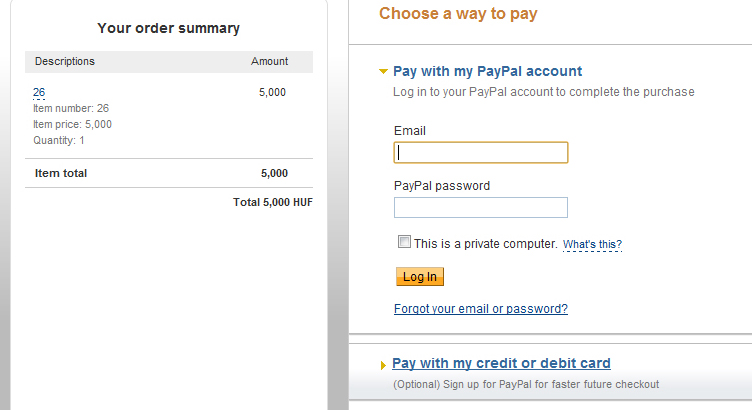
Task: Expand arrow beside Pay with credit or debit card
Action: click(x=383, y=365)
